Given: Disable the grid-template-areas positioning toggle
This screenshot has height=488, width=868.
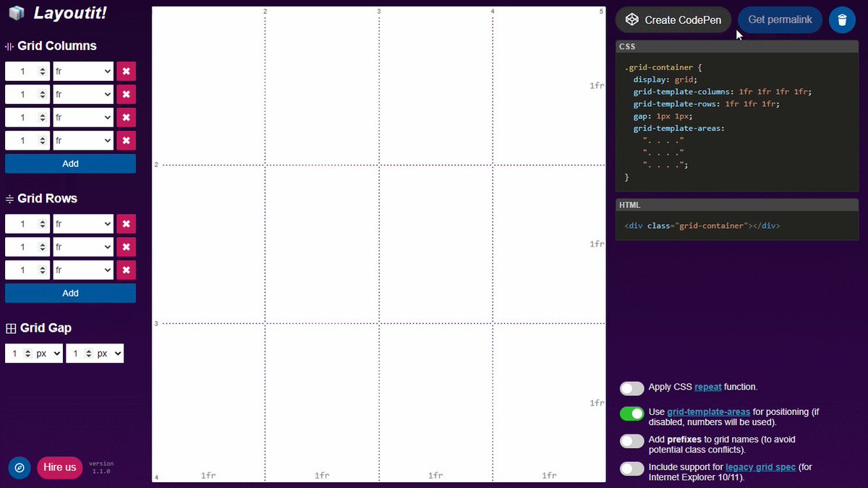Looking at the screenshot, I should (631, 414).
